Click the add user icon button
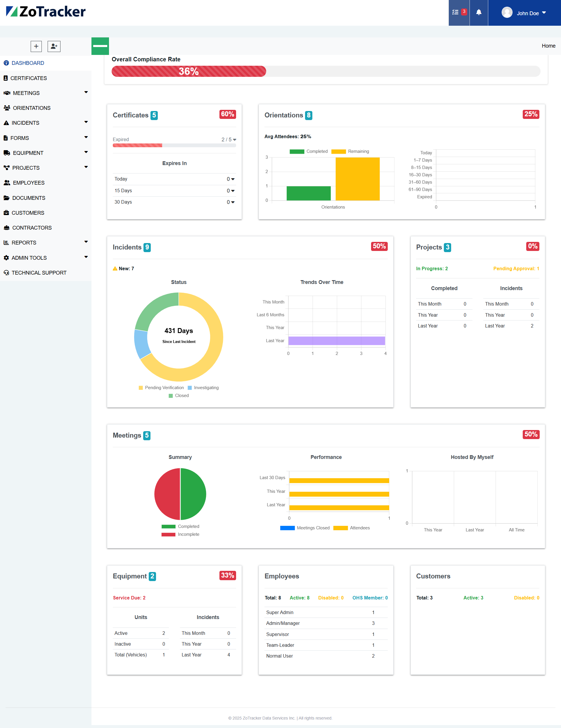 [54, 46]
